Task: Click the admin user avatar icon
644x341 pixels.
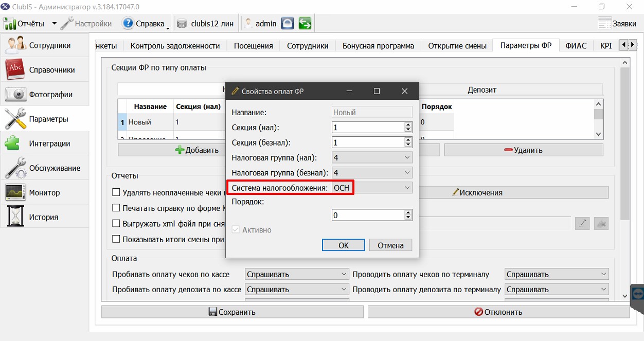Action: 249,23
